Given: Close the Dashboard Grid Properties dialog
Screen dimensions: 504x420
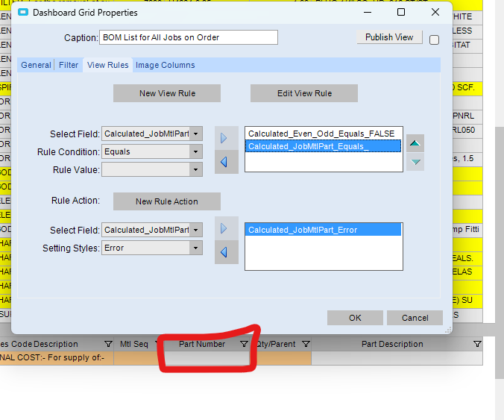Looking at the screenshot, I should pyautogui.click(x=435, y=12).
